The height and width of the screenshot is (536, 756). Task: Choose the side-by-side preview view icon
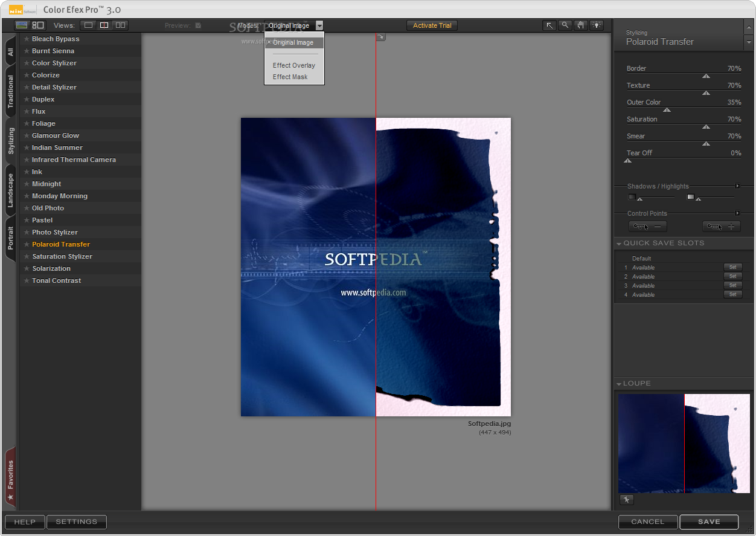point(121,25)
